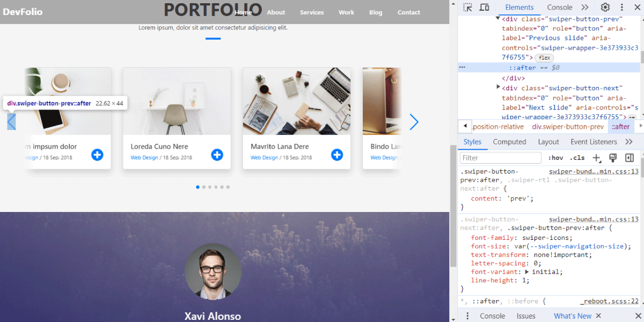Click Web Design link under Mavrito Lana Dere
644x322 pixels.
click(x=265, y=158)
